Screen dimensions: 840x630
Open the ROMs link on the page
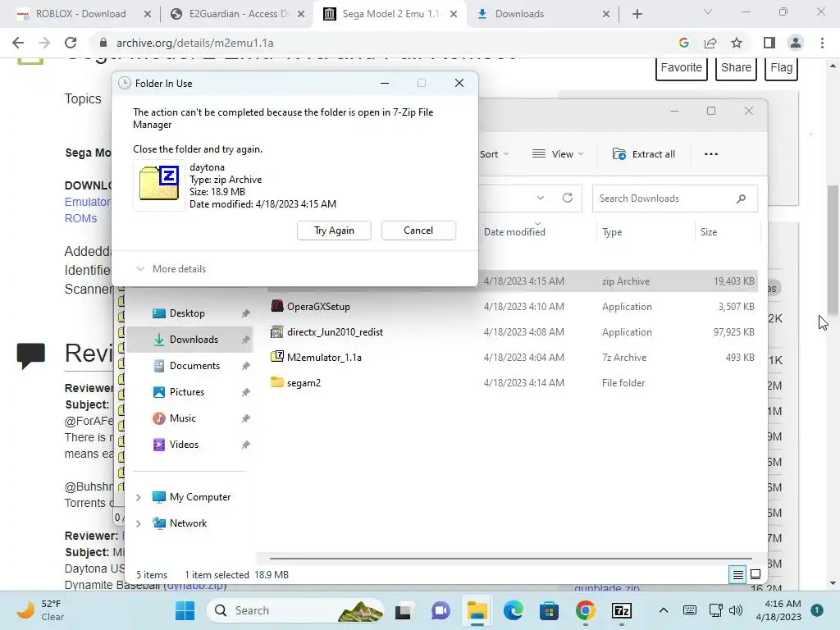(81, 218)
